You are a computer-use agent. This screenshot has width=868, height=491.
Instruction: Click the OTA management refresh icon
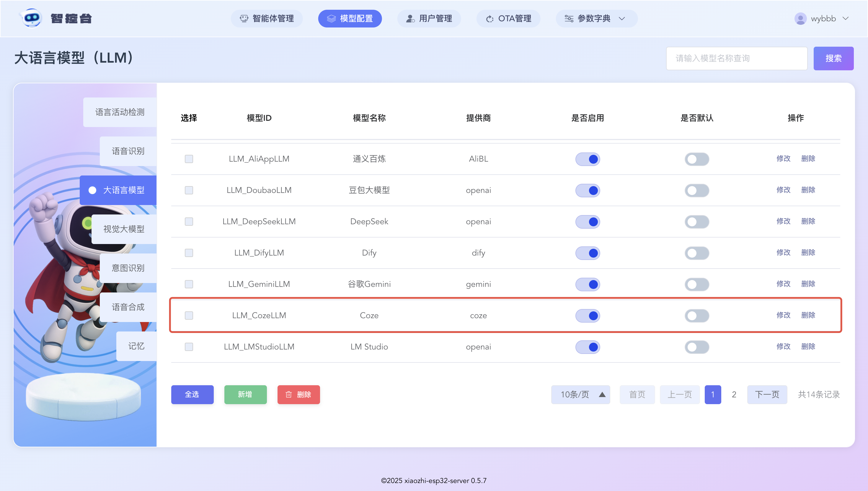pos(490,19)
